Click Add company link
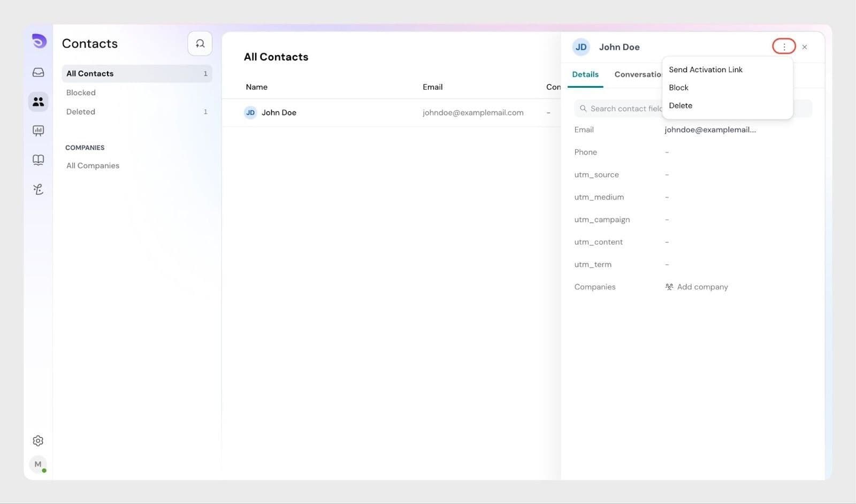Image resolution: width=856 pixels, height=504 pixels. point(701,287)
